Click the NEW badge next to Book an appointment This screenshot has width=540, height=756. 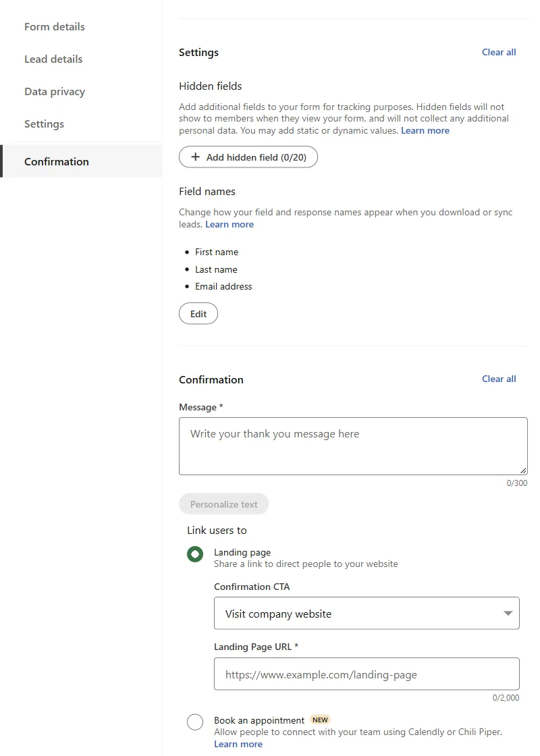click(320, 720)
